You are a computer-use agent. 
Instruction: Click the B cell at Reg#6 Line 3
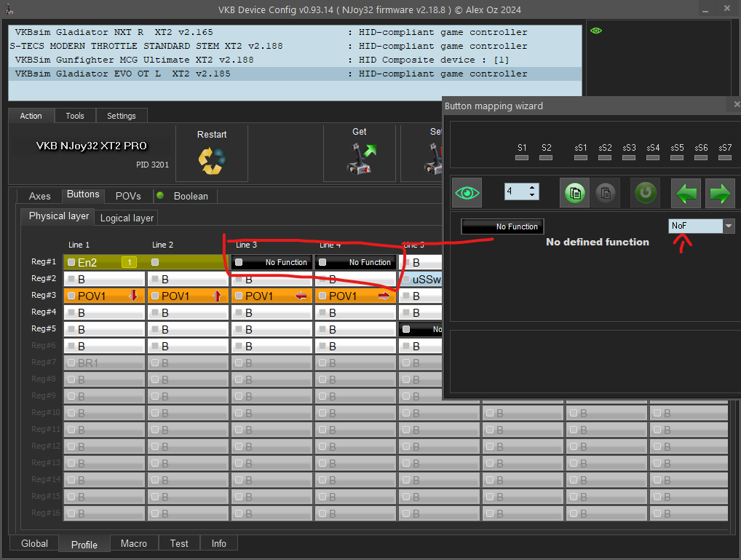pos(272,346)
